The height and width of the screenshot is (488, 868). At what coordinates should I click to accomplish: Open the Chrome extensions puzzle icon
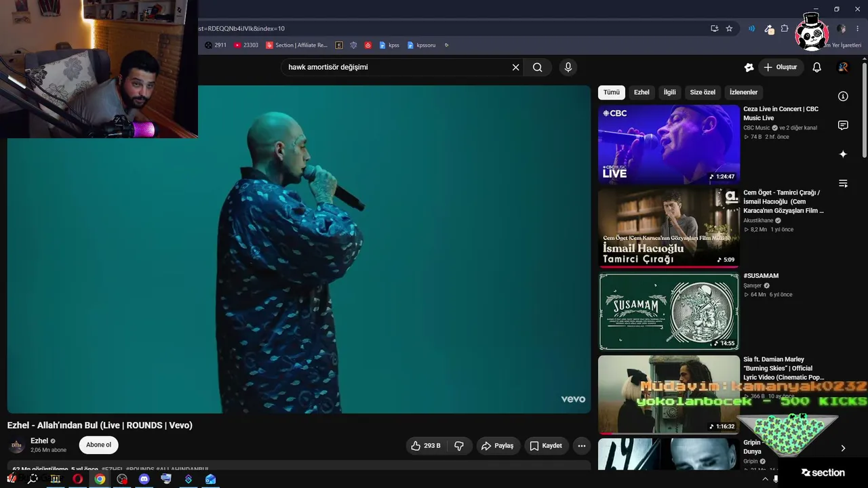pos(785,28)
